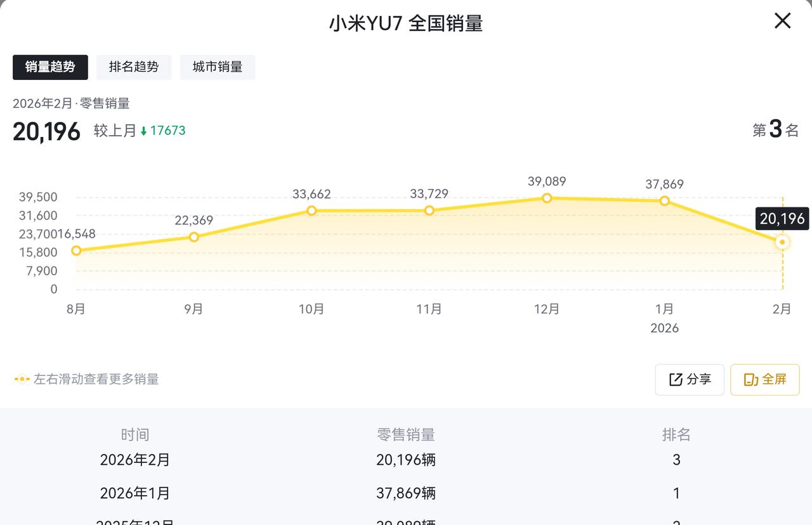This screenshot has width=812, height=525.
Task: Select the 12月 data point circle on the line
Action: pyautogui.click(x=547, y=198)
